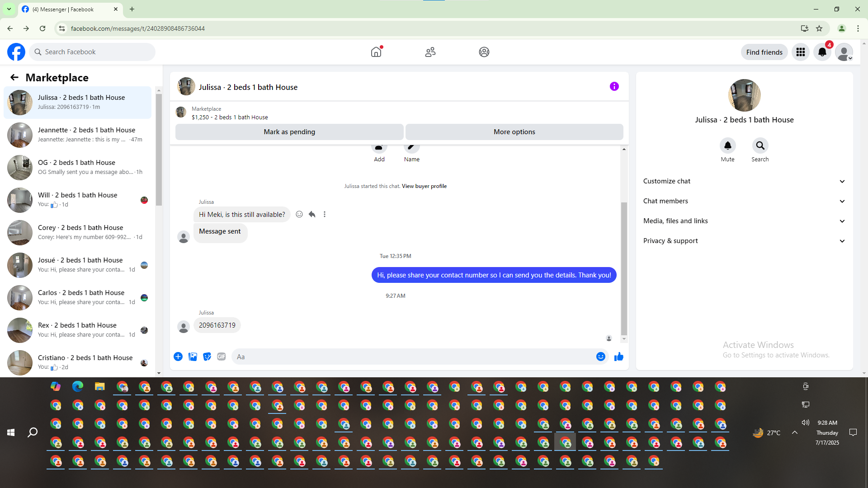Add people to the chat
Viewport: 868px width, 488px height.
[379, 149]
